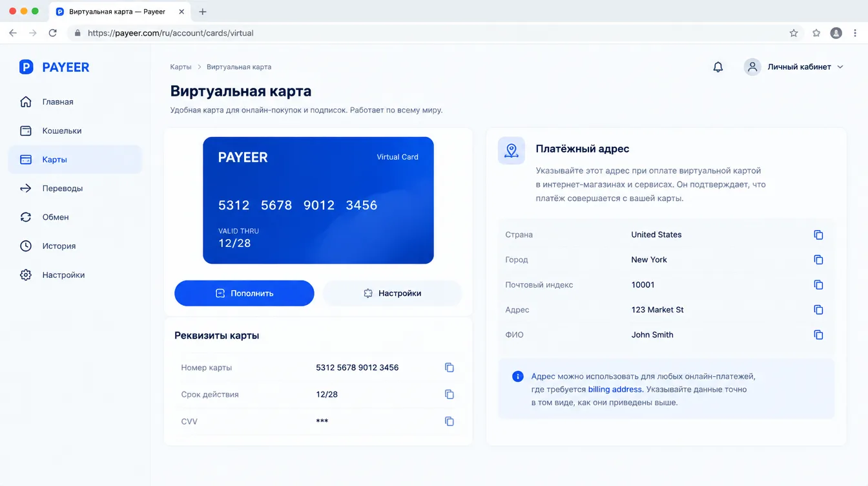Open card Настройки button
The height and width of the screenshot is (486, 868).
393,293
